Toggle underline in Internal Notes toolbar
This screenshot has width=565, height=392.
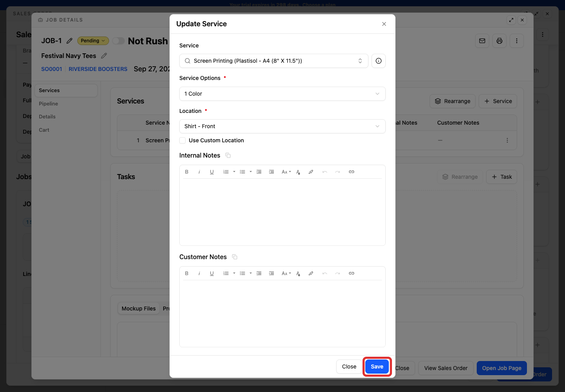coord(212,172)
